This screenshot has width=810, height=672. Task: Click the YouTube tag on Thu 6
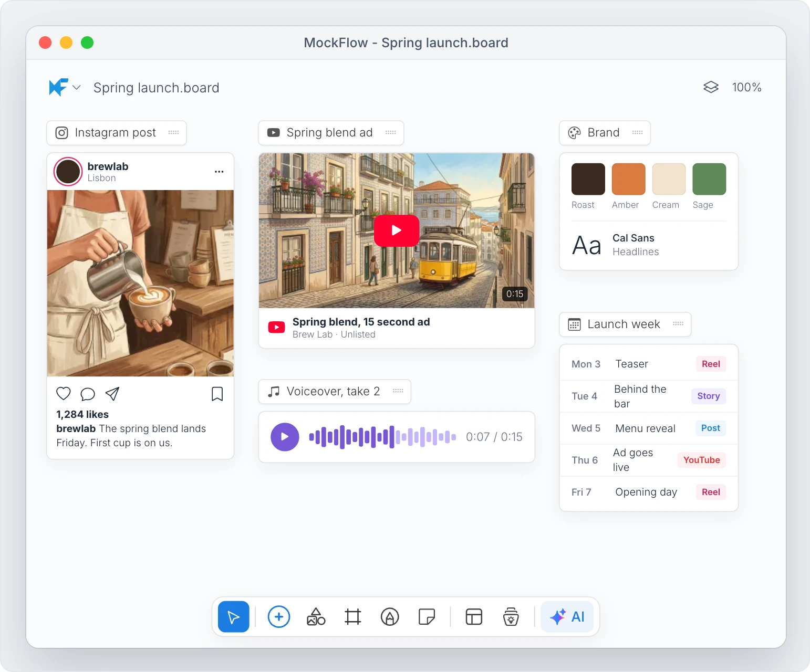click(x=701, y=460)
